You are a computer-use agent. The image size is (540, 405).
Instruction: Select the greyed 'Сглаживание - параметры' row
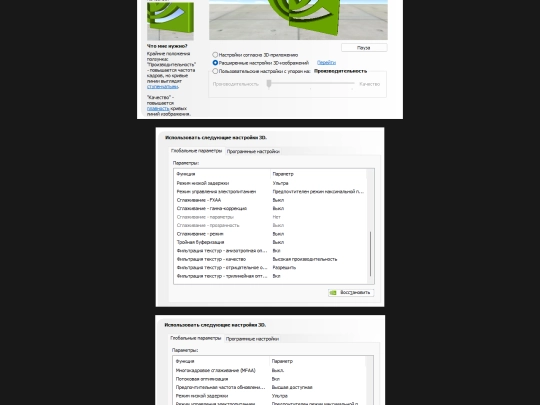coord(270,217)
